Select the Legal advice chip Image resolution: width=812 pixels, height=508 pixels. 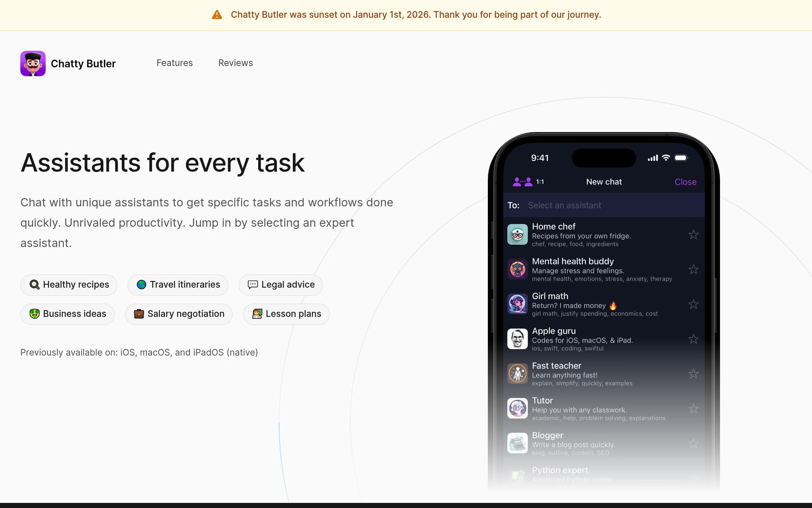281,284
